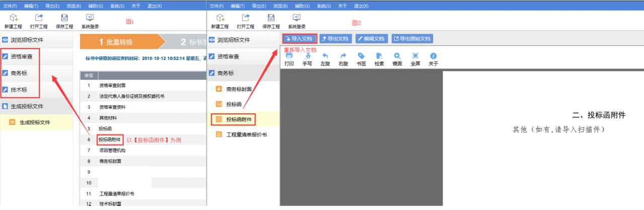644x210 pixels.
Task: Click the 导入文档 button
Action: (299, 38)
